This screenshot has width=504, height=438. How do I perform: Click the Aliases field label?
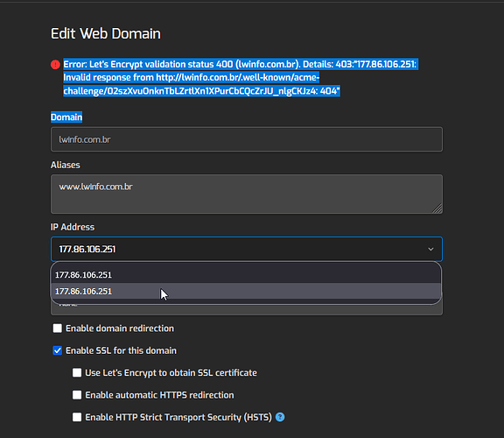coord(66,165)
